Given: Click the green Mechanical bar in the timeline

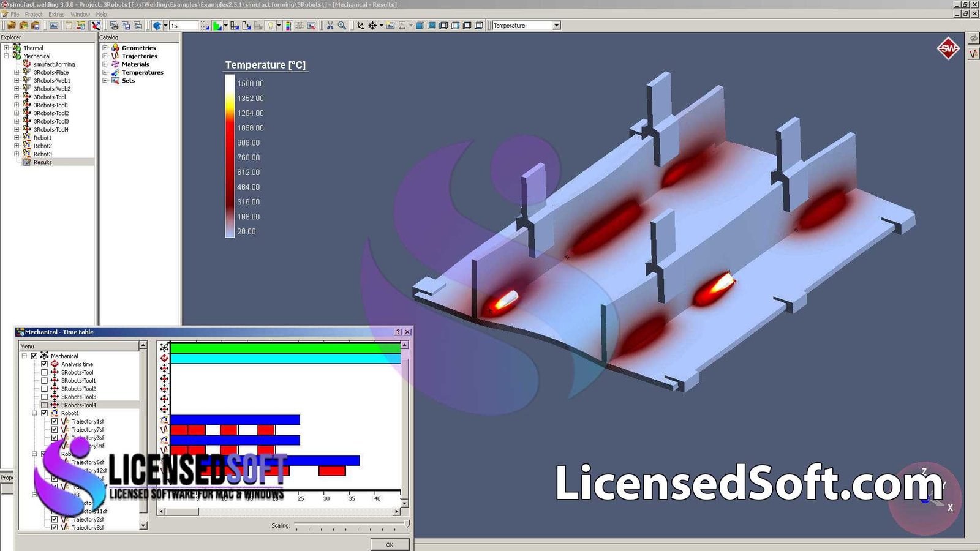Looking at the screenshot, I should click(285, 348).
